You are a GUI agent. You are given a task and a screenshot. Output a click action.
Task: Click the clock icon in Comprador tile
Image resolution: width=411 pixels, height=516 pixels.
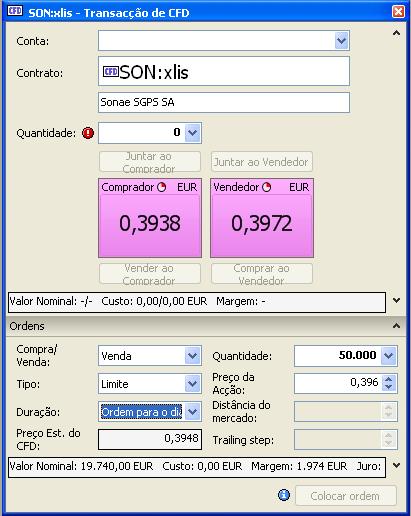click(162, 187)
